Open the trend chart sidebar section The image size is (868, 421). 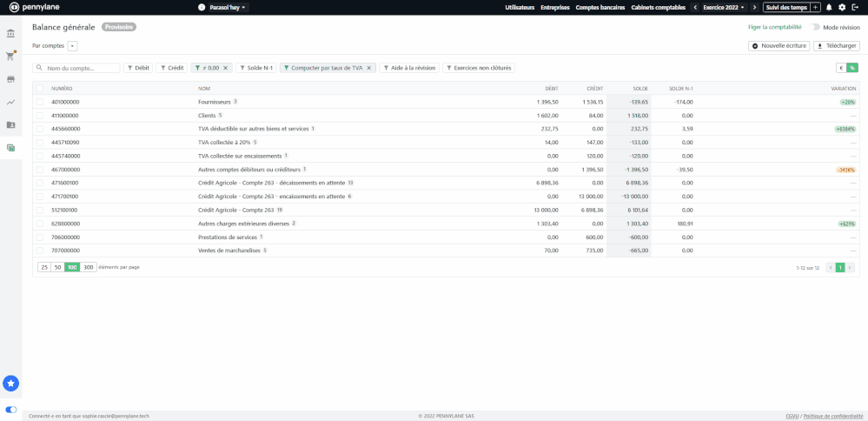coord(10,102)
